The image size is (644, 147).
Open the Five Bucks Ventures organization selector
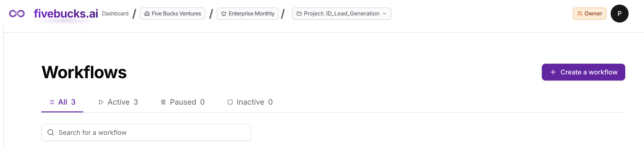pos(172,14)
